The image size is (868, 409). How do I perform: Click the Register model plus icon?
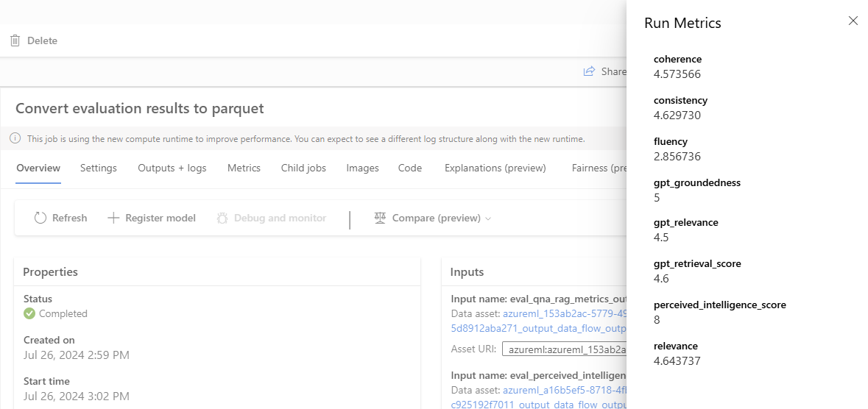[113, 218]
